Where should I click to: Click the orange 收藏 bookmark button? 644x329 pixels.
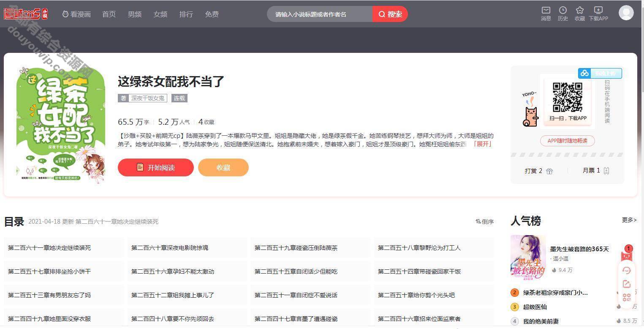point(223,167)
